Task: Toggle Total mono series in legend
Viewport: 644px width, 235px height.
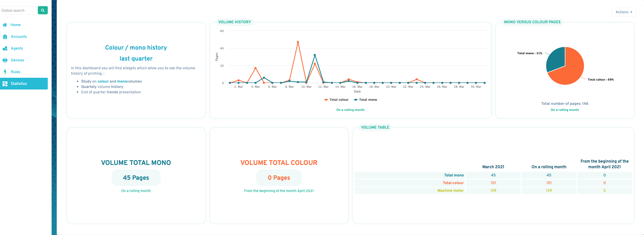Action: click(x=365, y=100)
